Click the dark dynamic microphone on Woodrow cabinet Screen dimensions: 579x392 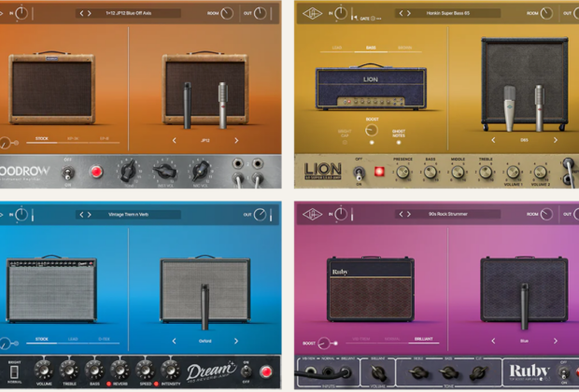[x=188, y=105]
